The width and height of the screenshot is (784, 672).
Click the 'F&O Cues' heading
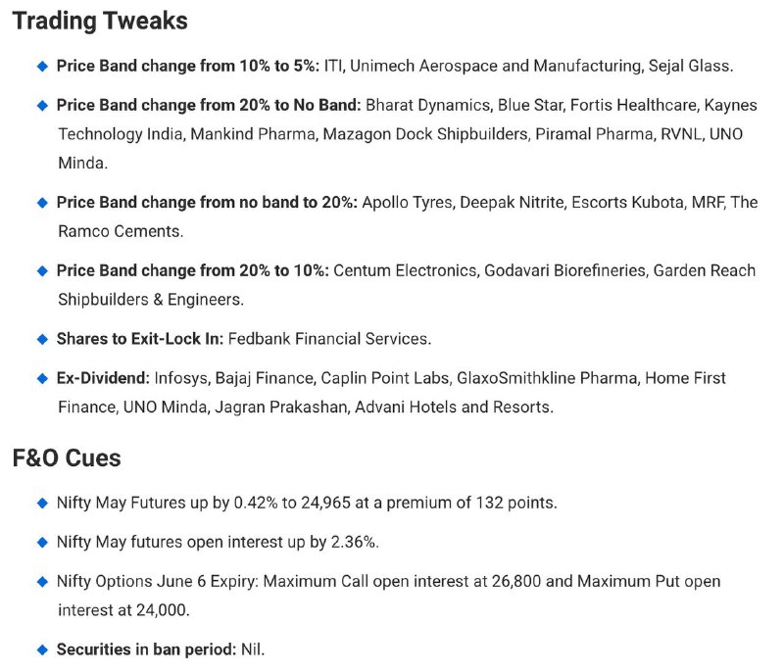(x=67, y=458)
